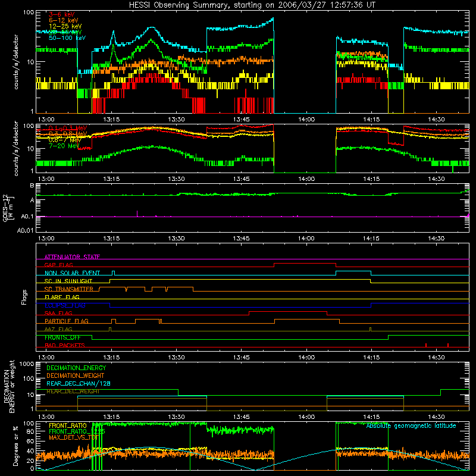Select the 50-100 keV legend label
Viewport: 476px width, 476px height.
67,38
